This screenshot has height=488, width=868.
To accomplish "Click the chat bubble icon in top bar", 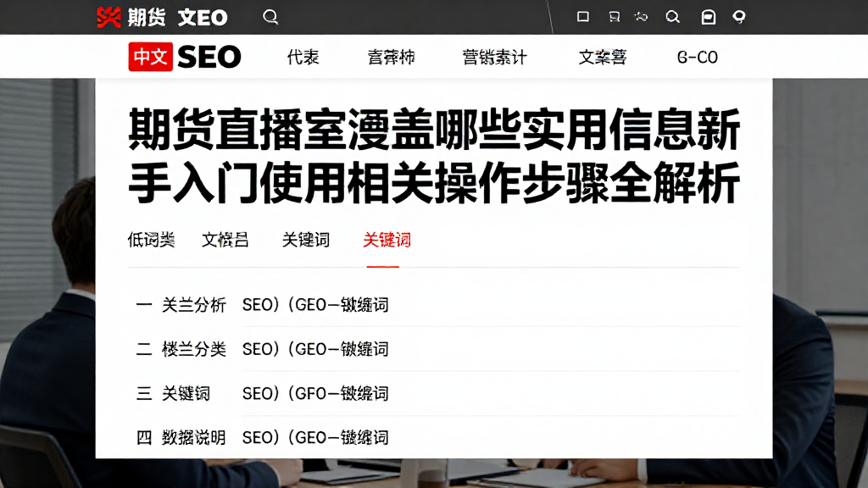I will click(x=614, y=17).
